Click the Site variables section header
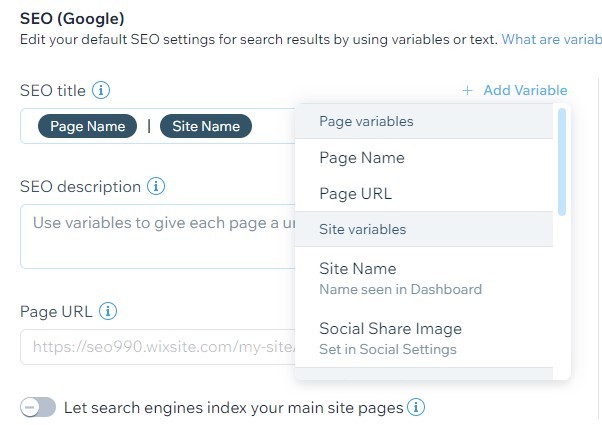This screenshot has height=425, width=602. (x=424, y=229)
